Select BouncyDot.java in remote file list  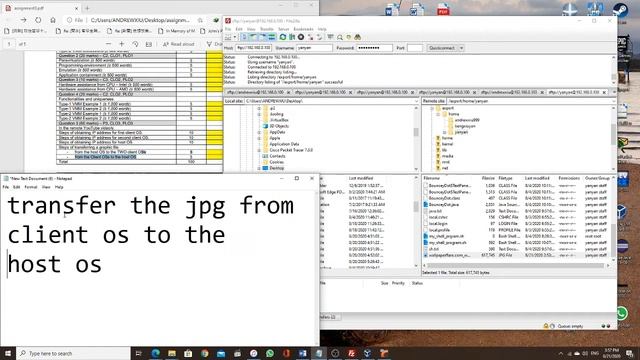(x=443, y=204)
